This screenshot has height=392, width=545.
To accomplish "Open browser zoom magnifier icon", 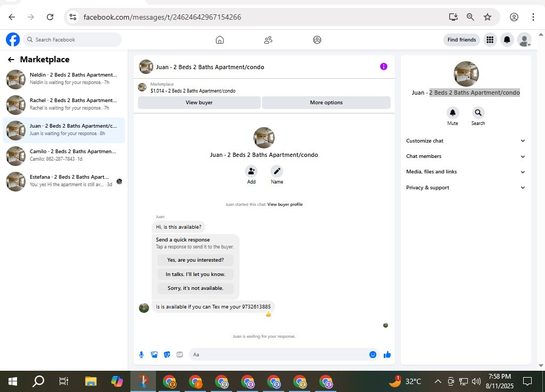I will point(470,17).
